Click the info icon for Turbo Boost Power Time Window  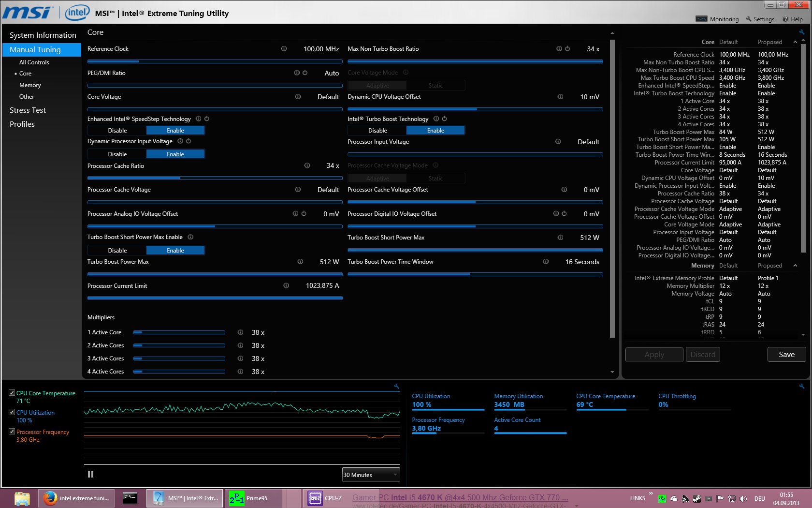point(546,261)
